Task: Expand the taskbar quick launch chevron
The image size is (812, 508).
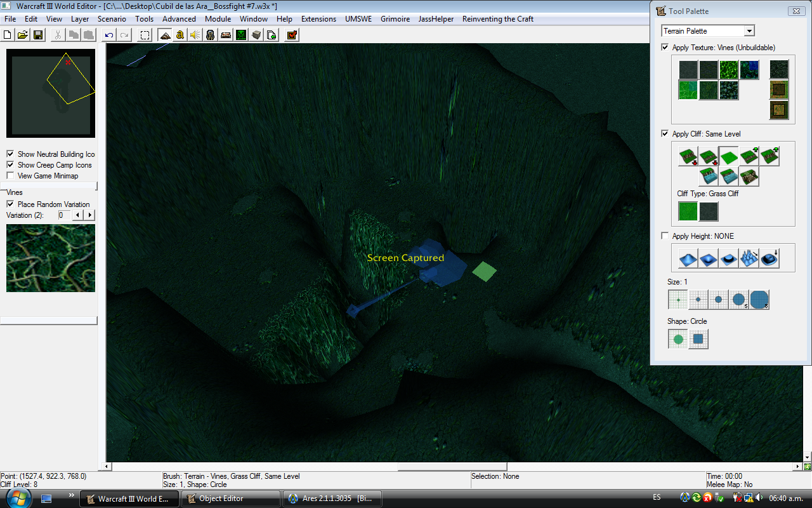Action: (71, 495)
